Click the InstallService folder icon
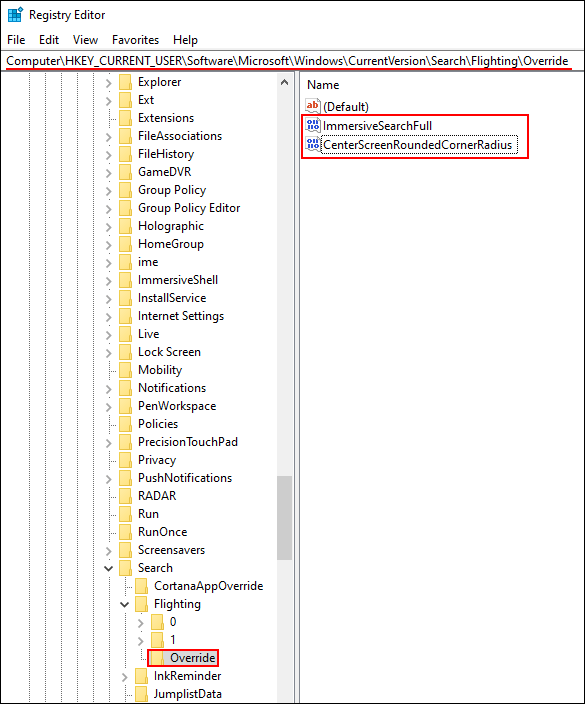Image resolution: width=585 pixels, height=704 pixels. (x=125, y=298)
